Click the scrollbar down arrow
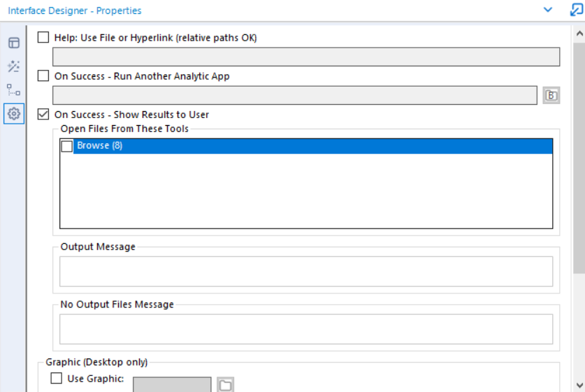The height and width of the screenshot is (392, 585). (579, 385)
